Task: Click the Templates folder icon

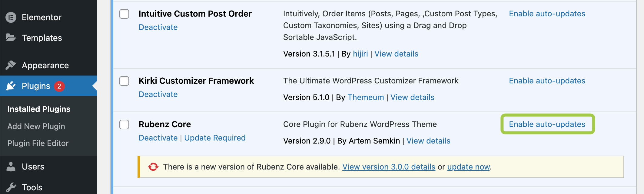Action: pos(11,38)
